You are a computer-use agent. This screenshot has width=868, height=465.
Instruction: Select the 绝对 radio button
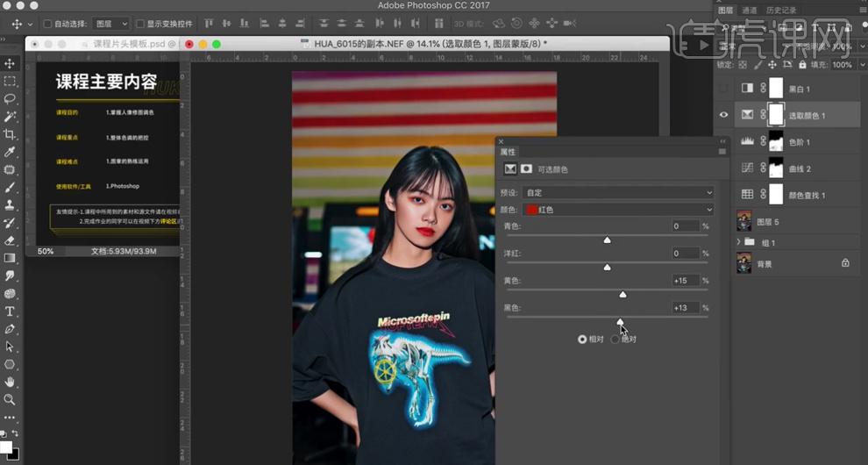coord(615,340)
